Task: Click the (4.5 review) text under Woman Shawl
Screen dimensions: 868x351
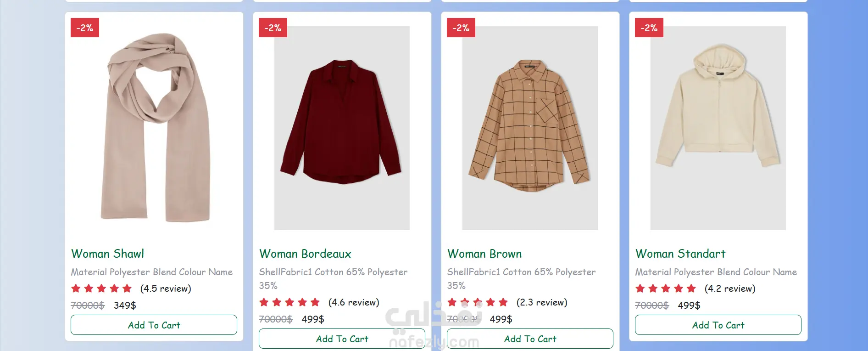Action: point(166,289)
